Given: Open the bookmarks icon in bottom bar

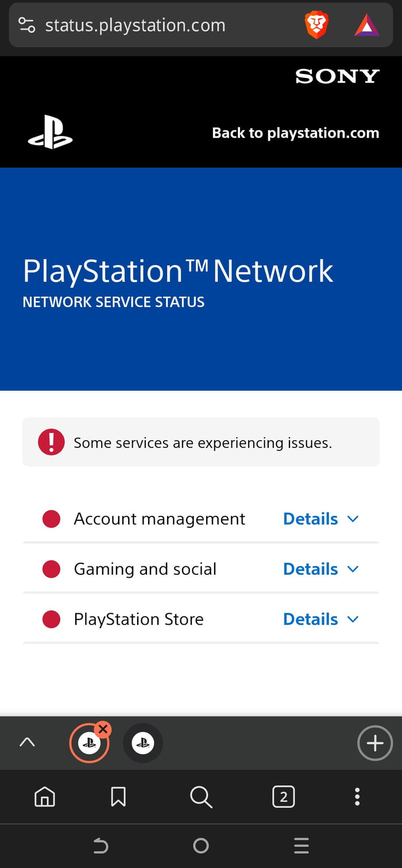Looking at the screenshot, I should click(118, 797).
